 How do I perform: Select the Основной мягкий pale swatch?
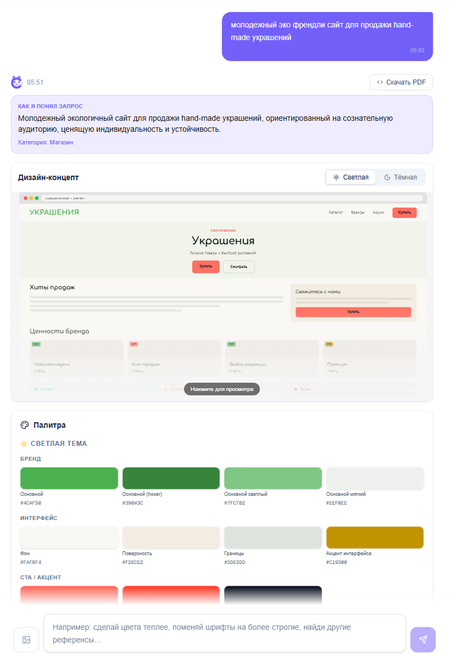coord(375,478)
